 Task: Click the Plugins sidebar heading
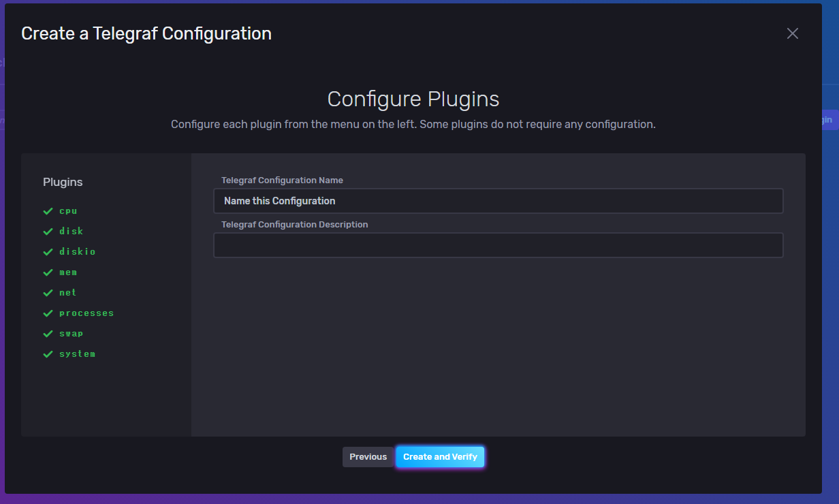(63, 182)
